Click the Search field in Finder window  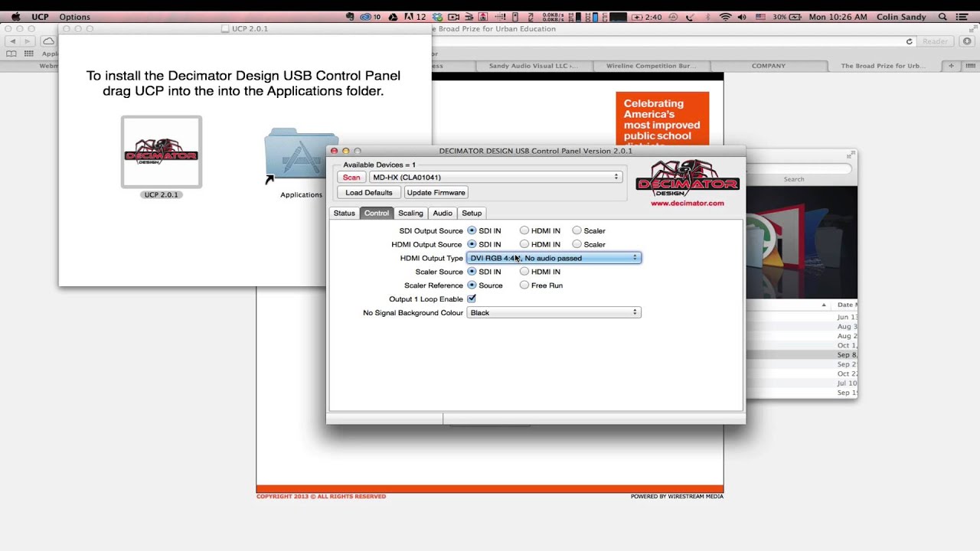(x=799, y=168)
